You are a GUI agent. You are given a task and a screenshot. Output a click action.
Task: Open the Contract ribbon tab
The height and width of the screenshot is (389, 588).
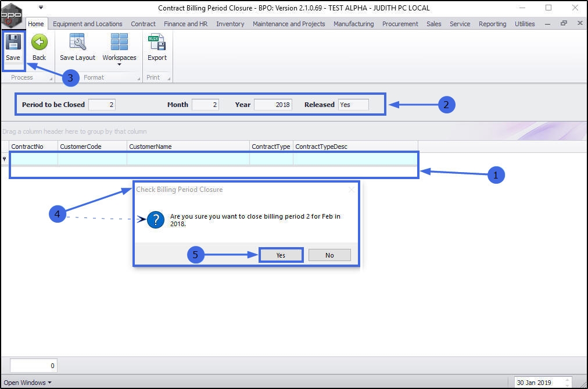pos(144,24)
